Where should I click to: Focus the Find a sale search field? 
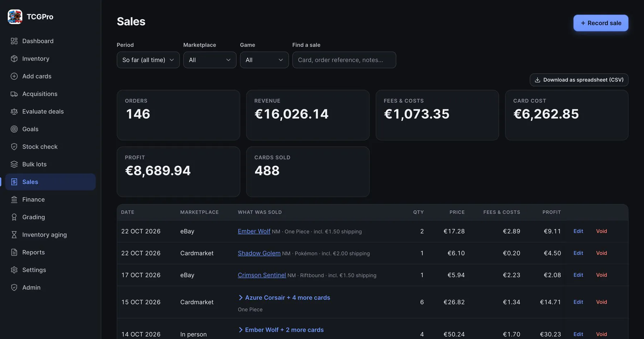pos(344,60)
